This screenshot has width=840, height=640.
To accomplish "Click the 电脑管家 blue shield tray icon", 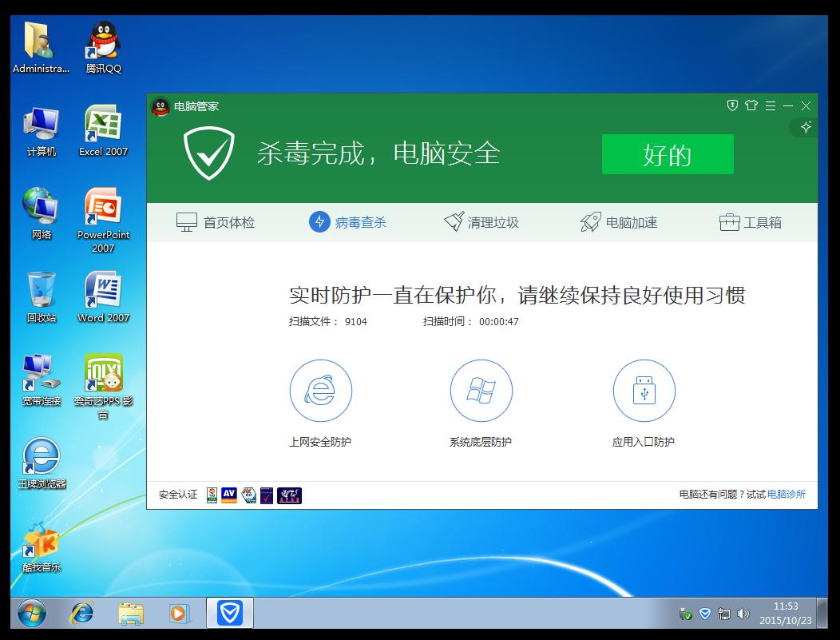I will point(705,614).
